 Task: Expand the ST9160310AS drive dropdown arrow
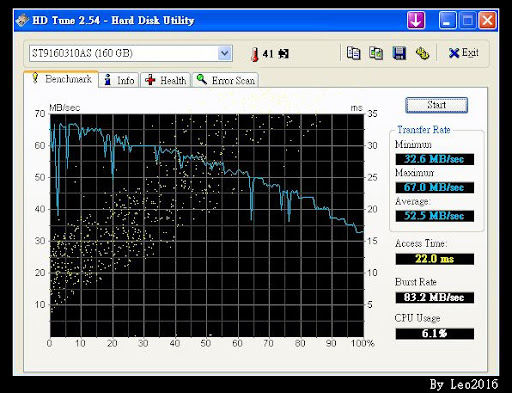(225, 53)
